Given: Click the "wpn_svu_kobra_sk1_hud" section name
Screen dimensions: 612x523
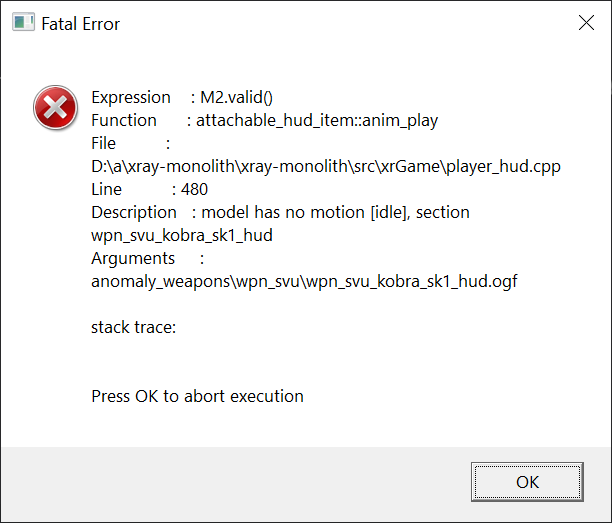Looking at the screenshot, I should [180, 235].
